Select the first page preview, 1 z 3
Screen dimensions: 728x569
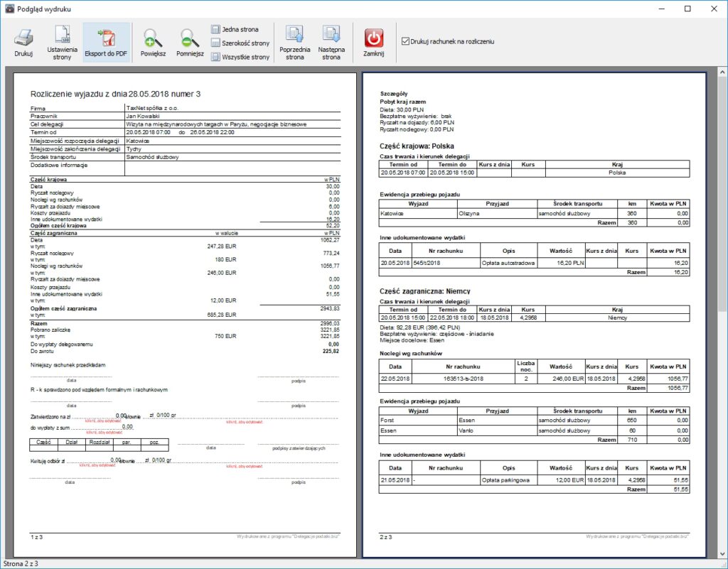pos(182,313)
